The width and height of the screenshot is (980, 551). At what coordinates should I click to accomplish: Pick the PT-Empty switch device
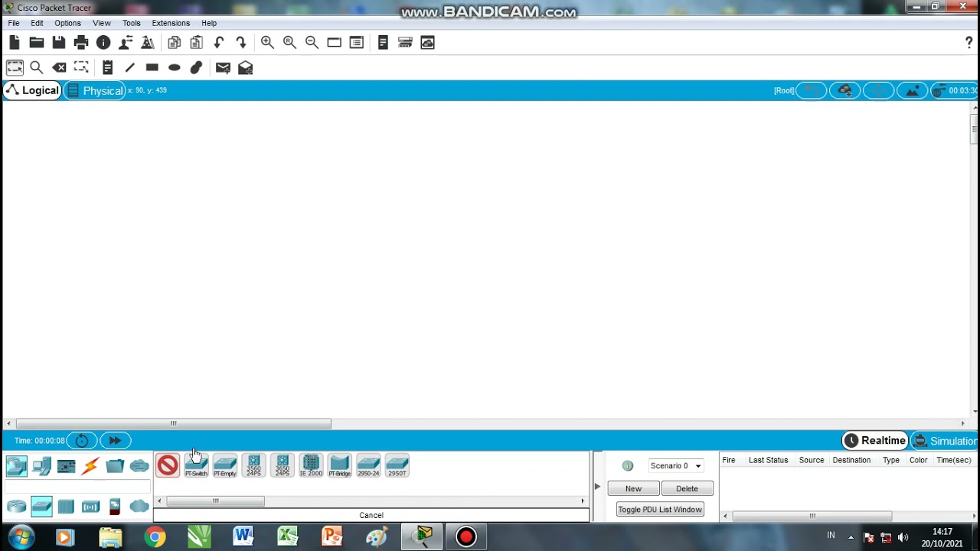coord(225,465)
